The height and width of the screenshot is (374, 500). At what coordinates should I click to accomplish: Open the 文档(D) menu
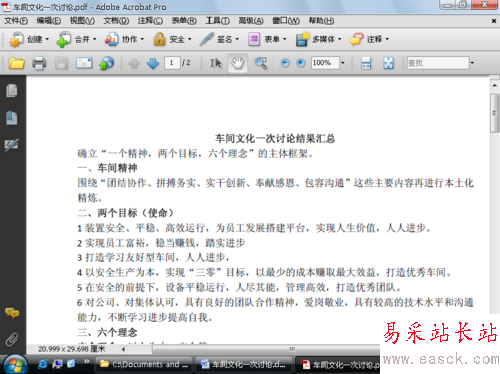click(x=116, y=21)
